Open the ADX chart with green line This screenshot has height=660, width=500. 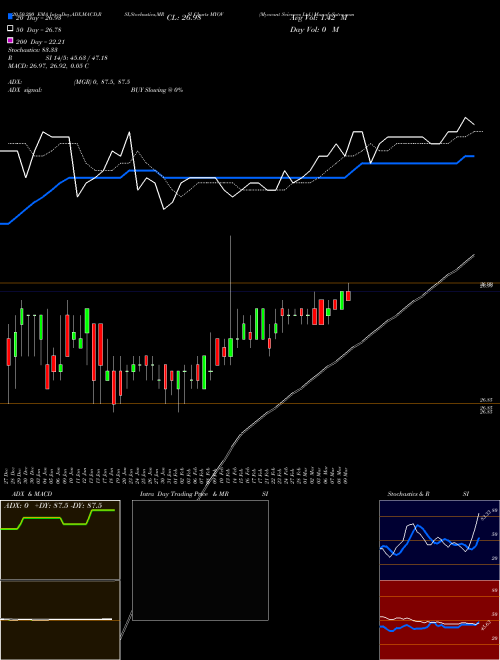[60, 540]
